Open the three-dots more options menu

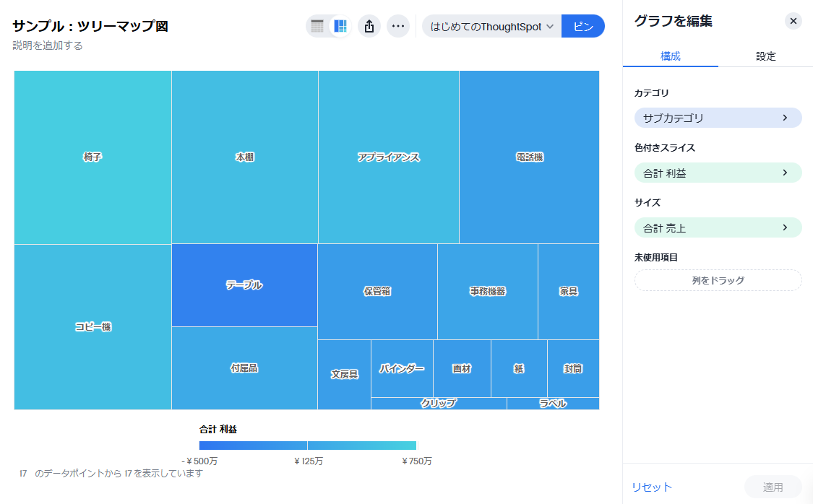pyautogui.click(x=397, y=27)
